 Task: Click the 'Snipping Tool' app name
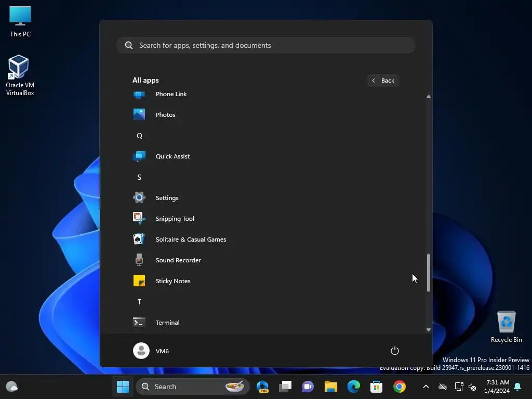[175, 219]
